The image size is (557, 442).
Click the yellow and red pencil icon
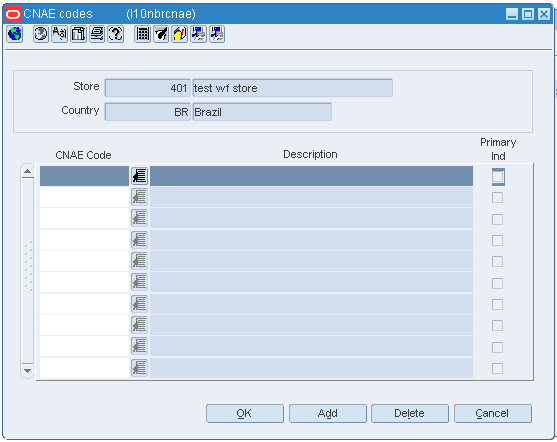tap(180, 34)
